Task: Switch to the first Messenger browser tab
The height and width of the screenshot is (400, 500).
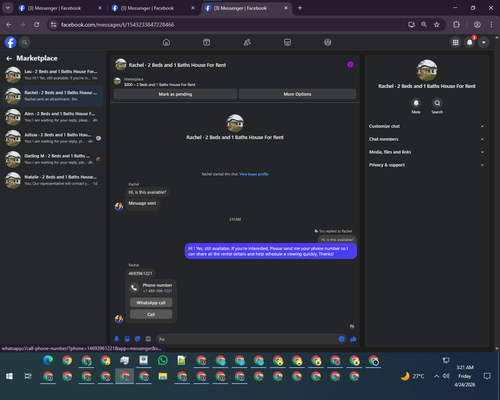Action: pyautogui.click(x=60, y=8)
